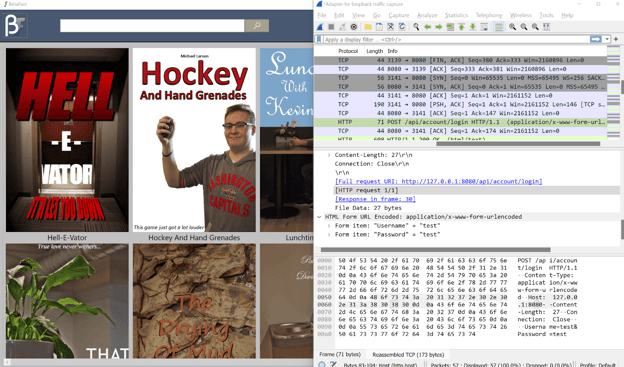The width and height of the screenshot is (624, 367).
Task: Open Hockey And Hand Grenades poster
Action: (194, 140)
